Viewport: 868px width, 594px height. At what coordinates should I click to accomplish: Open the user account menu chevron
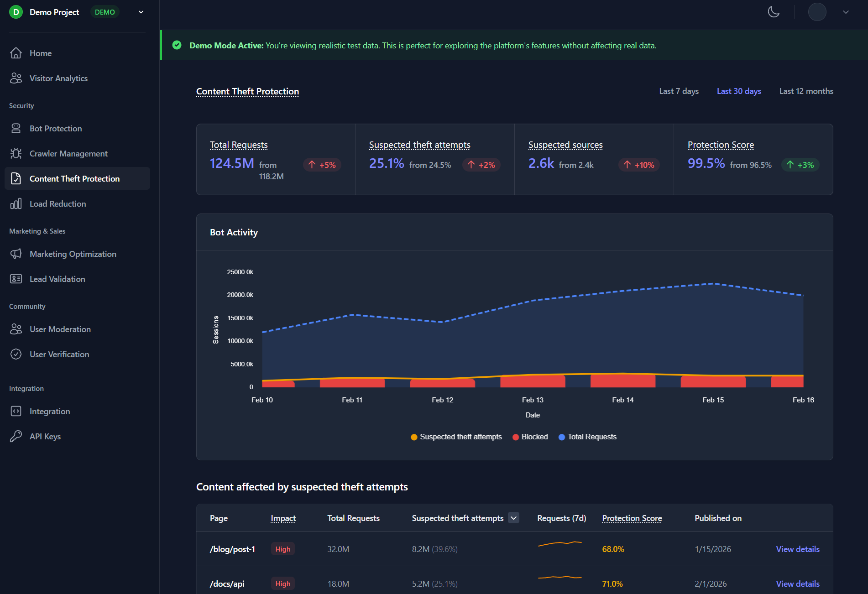pyautogui.click(x=846, y=12)
